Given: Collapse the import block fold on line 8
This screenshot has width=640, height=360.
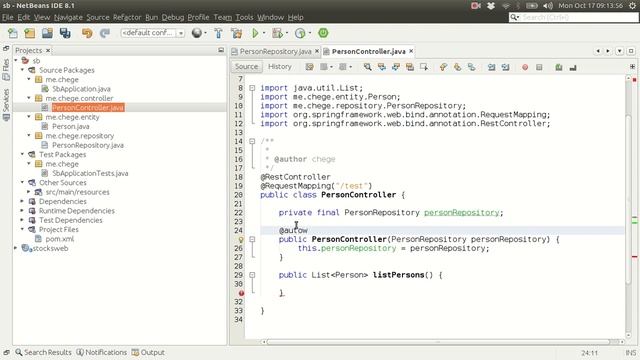Looking at the screenshot, I should pyautogui.click(x=252, y=88).
